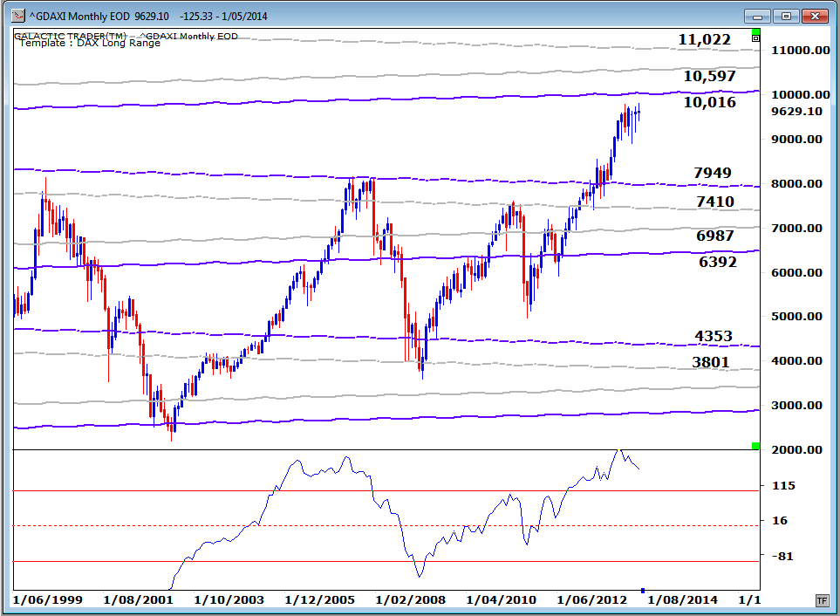Close the ^GDAXI chart window
840x616 pixels.
[815, 16]
